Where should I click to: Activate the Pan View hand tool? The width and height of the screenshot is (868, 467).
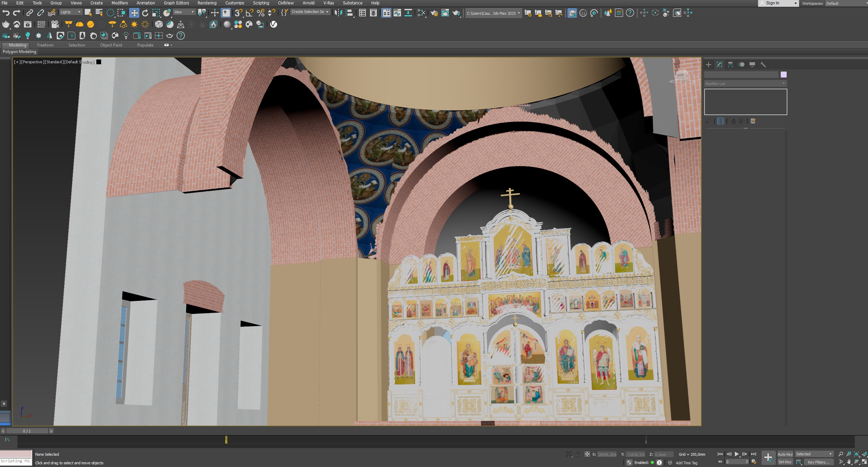coord(849,462)
